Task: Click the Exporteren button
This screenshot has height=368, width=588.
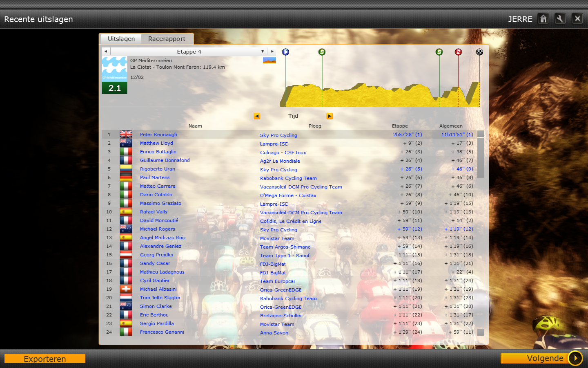Action: pyautogui.click(x=45, y=359)
